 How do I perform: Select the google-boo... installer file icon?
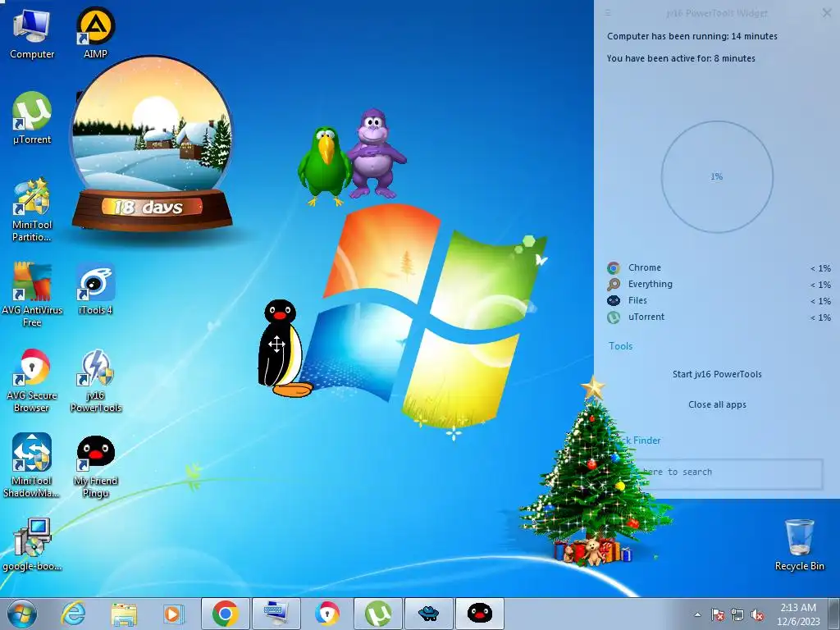click(x=32, y=545)
